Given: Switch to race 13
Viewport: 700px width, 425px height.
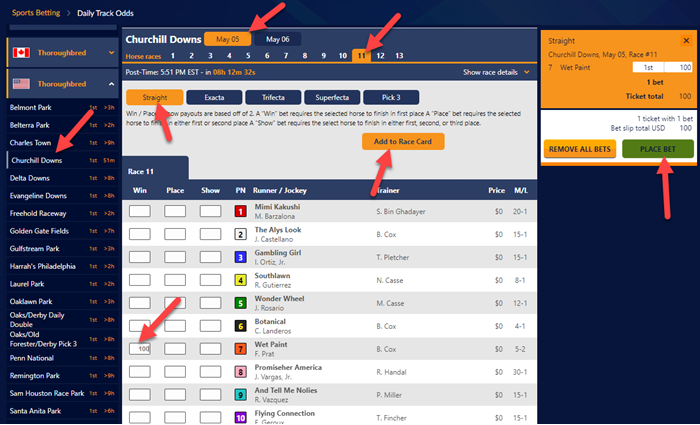Looking at the screenshot, I should click(399, 56).
